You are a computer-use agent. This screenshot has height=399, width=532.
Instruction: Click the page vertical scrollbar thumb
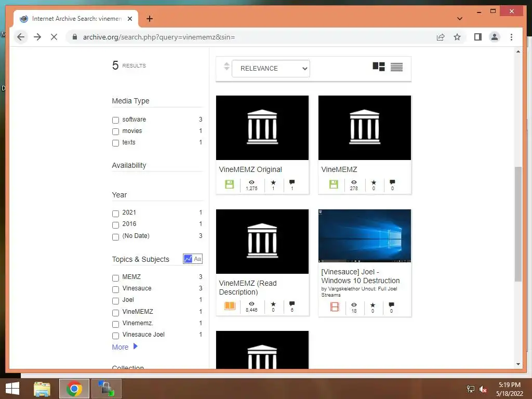tap(518, 224)
